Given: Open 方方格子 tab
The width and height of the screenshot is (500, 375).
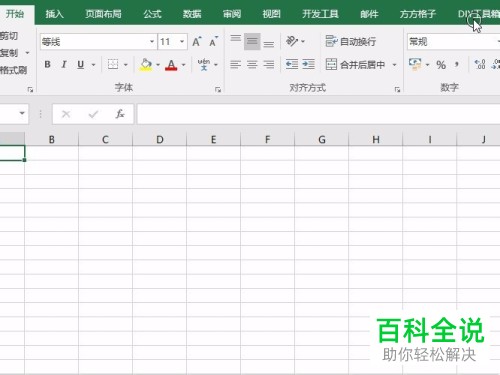Looking at the screenshot, I should click(x=418, y=14).
